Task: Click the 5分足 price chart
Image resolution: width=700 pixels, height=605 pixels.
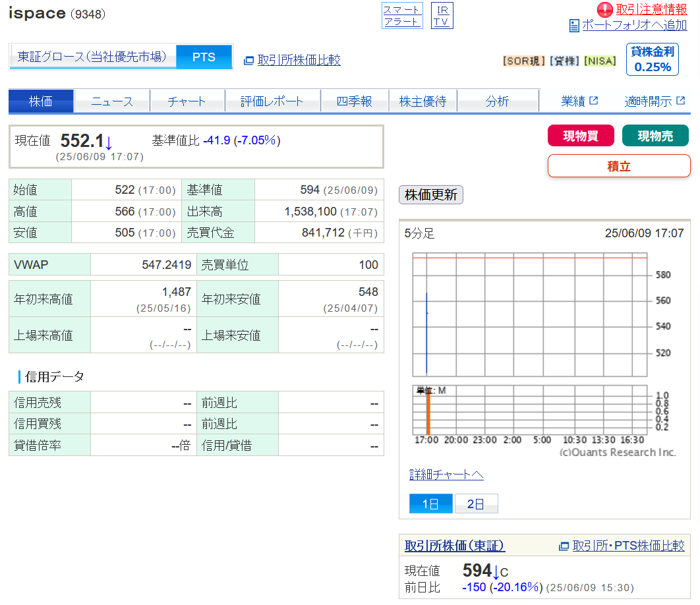Action: click(x=529, y=315)
